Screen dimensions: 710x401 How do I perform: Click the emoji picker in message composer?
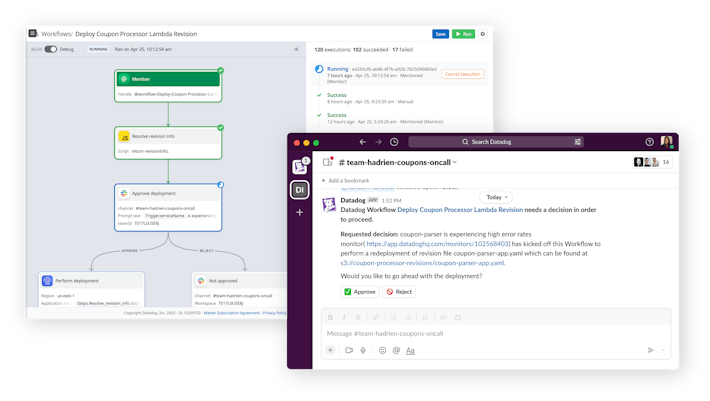[x=380, y=350]
